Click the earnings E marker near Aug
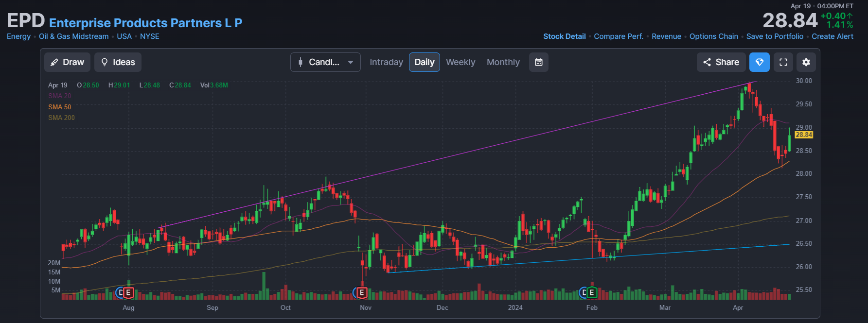Image resolution: width=868 pixels, height=323 pixels. point(128,293)
